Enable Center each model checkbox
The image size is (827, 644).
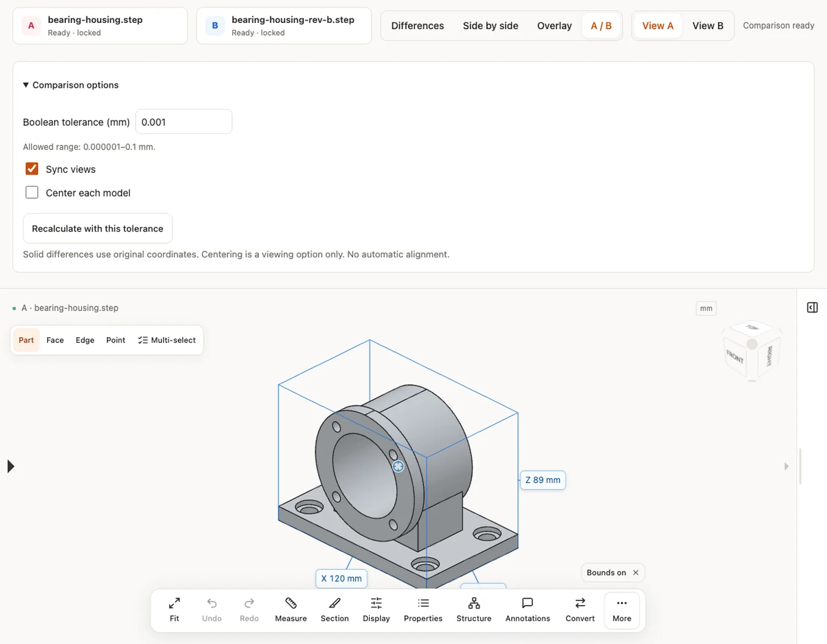pos(32,192)
